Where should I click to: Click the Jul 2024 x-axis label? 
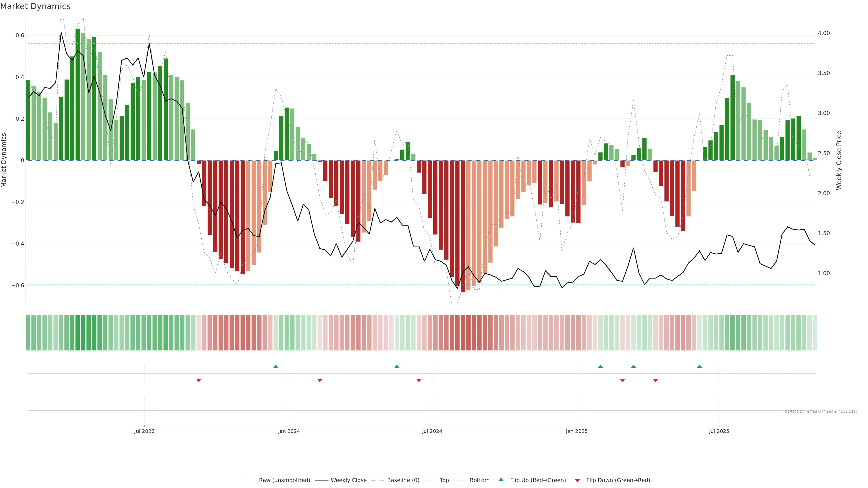[432, 431]
